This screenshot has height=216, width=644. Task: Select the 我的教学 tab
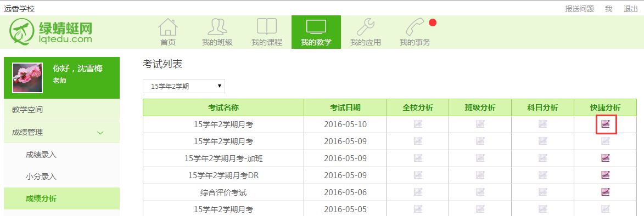pyautogui.click(x=316, y=32)
